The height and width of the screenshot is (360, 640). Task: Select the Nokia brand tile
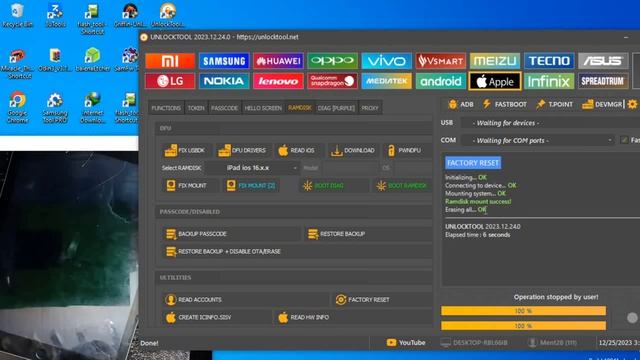pos(224,81)
